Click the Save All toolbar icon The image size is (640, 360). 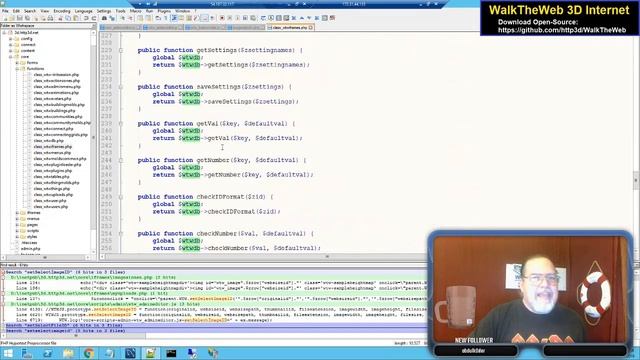(x=27, y=18)
